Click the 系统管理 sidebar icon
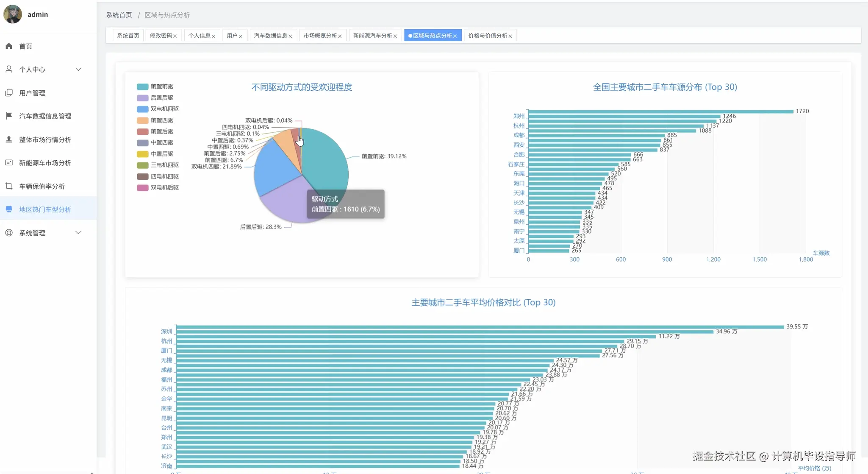Screen dimensions: 868x474 (9, 233)
